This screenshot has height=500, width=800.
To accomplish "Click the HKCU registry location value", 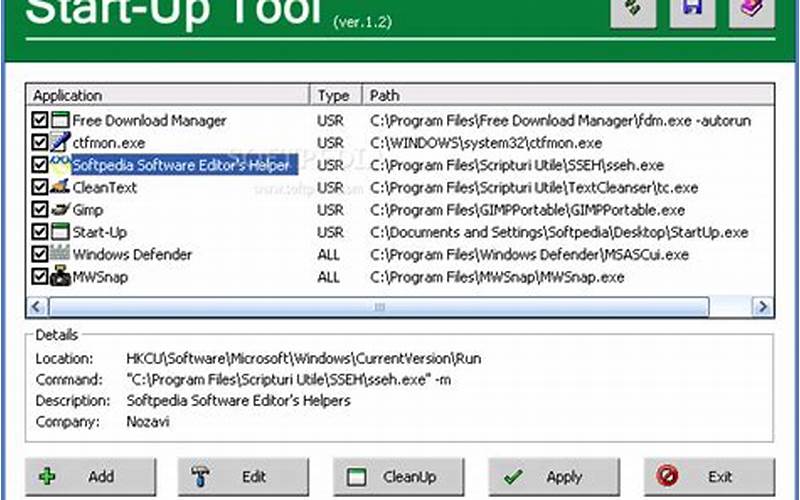I will coord(304,359).
